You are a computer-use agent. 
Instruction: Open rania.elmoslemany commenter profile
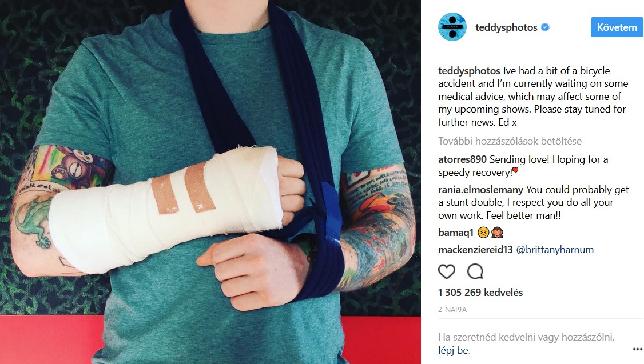click(x=480, y=190)
